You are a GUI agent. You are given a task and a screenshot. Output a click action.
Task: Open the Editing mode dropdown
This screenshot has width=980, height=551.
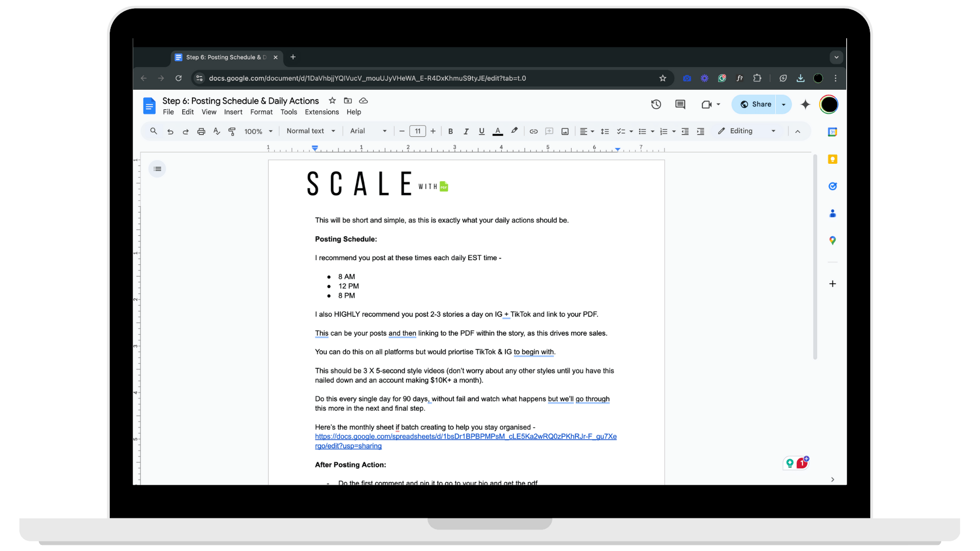(x=746, y=131)
